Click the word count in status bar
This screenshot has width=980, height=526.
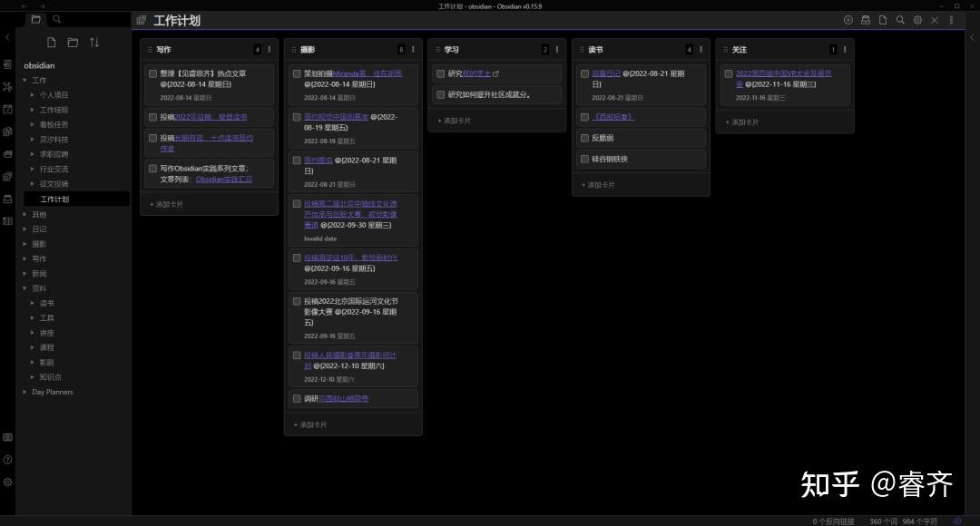883,521
